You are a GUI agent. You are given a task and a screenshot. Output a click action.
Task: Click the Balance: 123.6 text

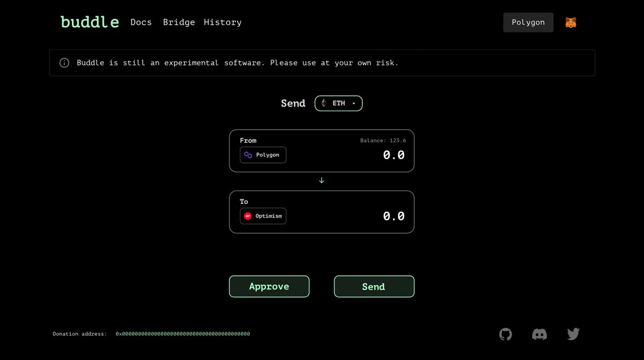click(x=383, y=141)
